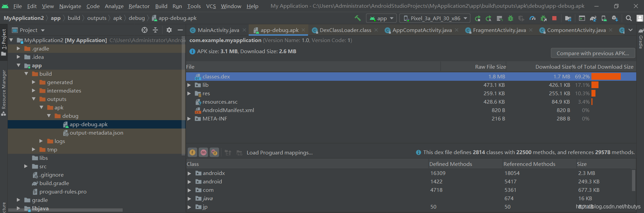Click the 'outputs' breadcrumb in navigation bar
The image size is (644, 213).
tap(97, 18)
